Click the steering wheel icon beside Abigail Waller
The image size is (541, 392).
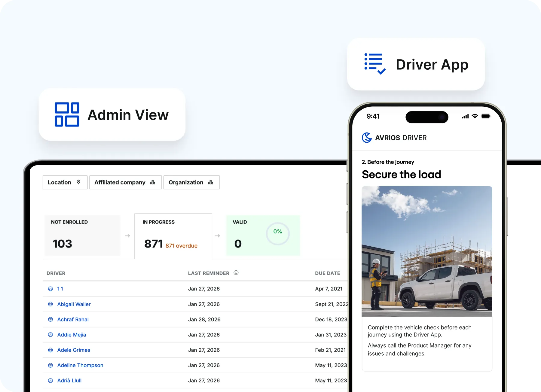click(50, 304)
